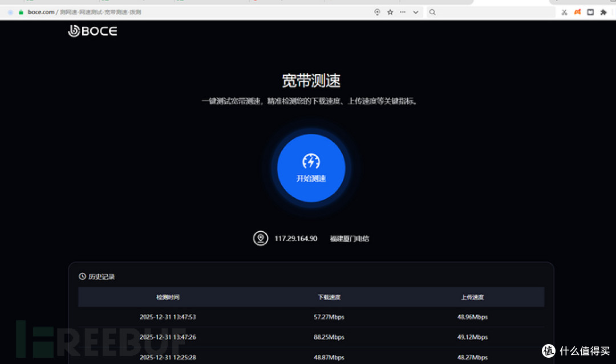Click the 上传速度 column header
Screen dimensions: 616x364
[x=472, y=297]
